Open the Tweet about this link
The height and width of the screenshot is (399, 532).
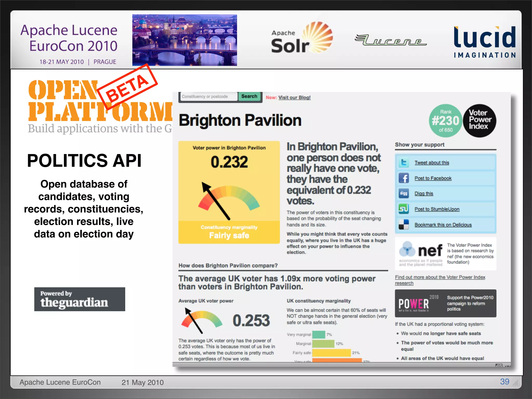(432, 163)
